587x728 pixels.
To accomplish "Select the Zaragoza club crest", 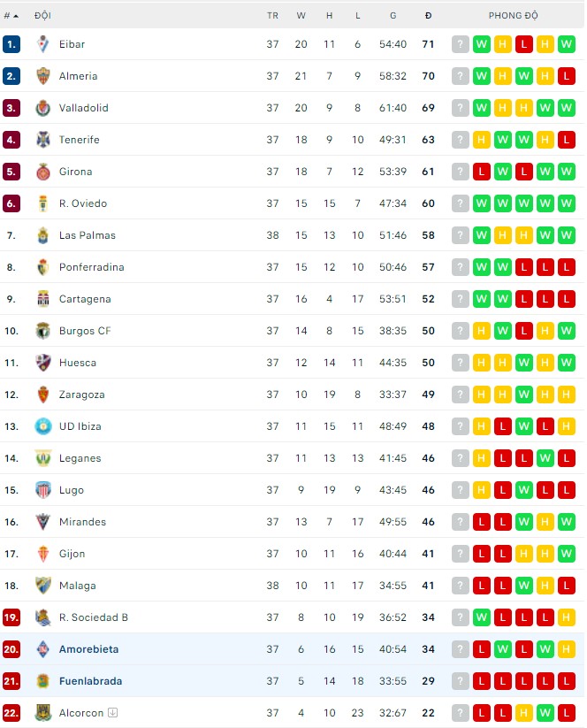I will point(43,395).
